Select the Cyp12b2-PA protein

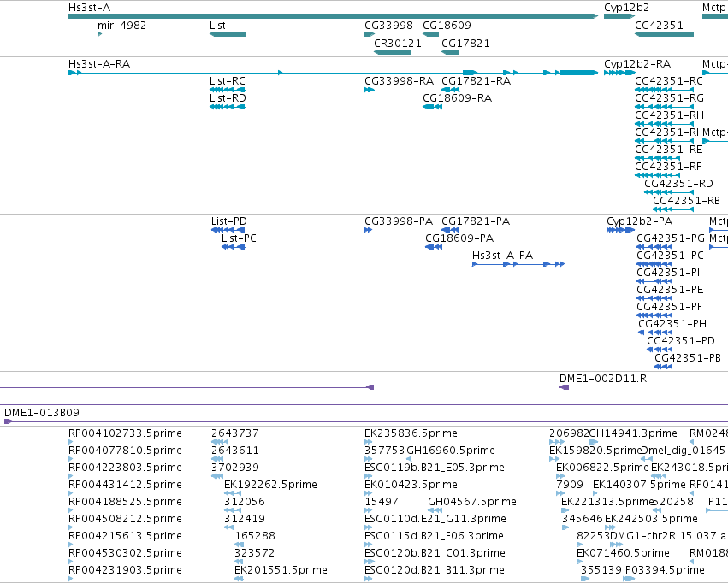tap(621, 230)
